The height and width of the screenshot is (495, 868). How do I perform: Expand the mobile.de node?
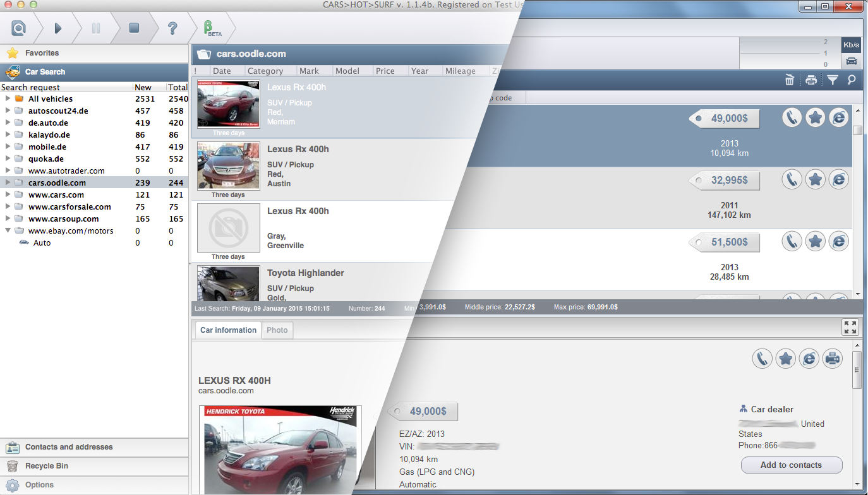[8, 147]
